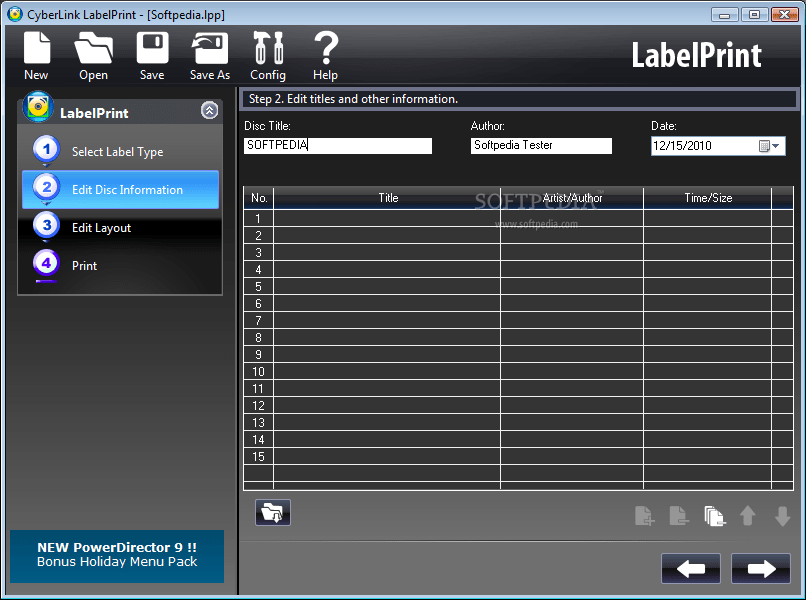The width and height of the screenshot is (806, 600).
Task: Select row number 9 in track table
Action: pyautogui.click(x=518, y=354)
